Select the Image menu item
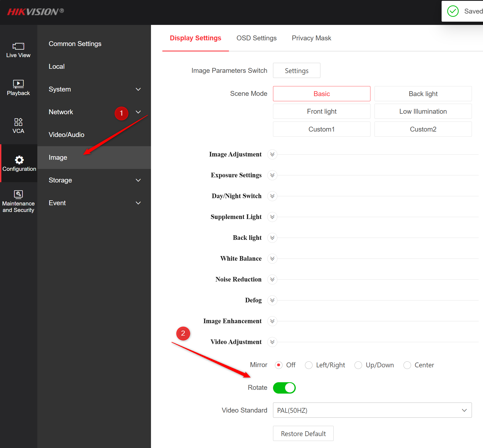This screenshot has width=483, height=448. pos(94,158)
